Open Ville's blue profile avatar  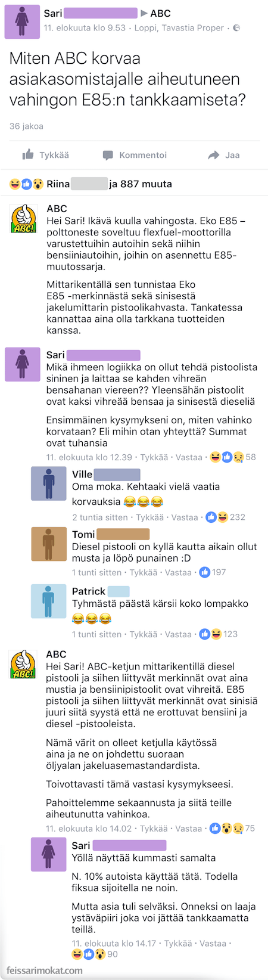[x=49, y=484]
